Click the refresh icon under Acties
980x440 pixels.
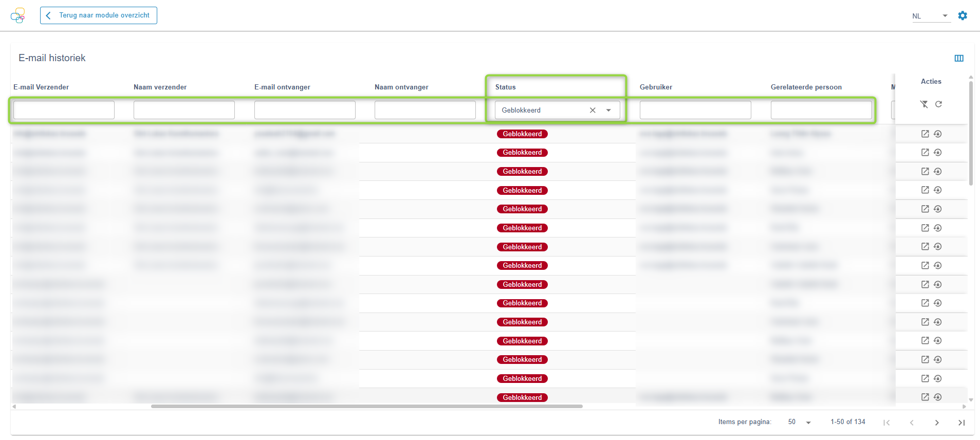point(938,104)
